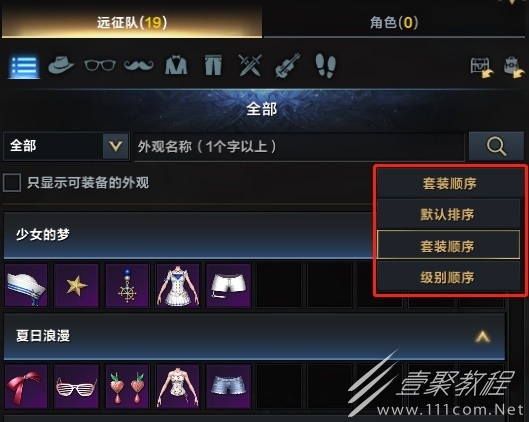
Task: Click the treasure chest storage icon
Action: (x=482, y=67)
